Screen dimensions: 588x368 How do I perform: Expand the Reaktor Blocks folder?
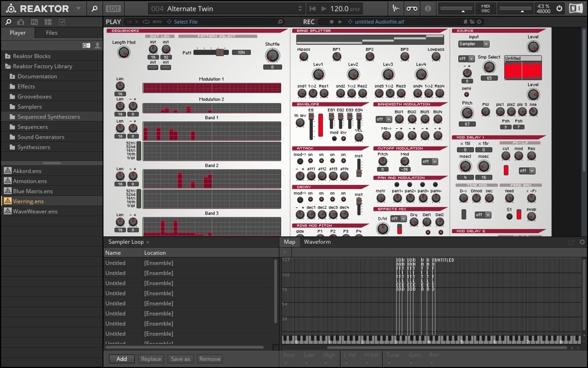pos(32,56)
